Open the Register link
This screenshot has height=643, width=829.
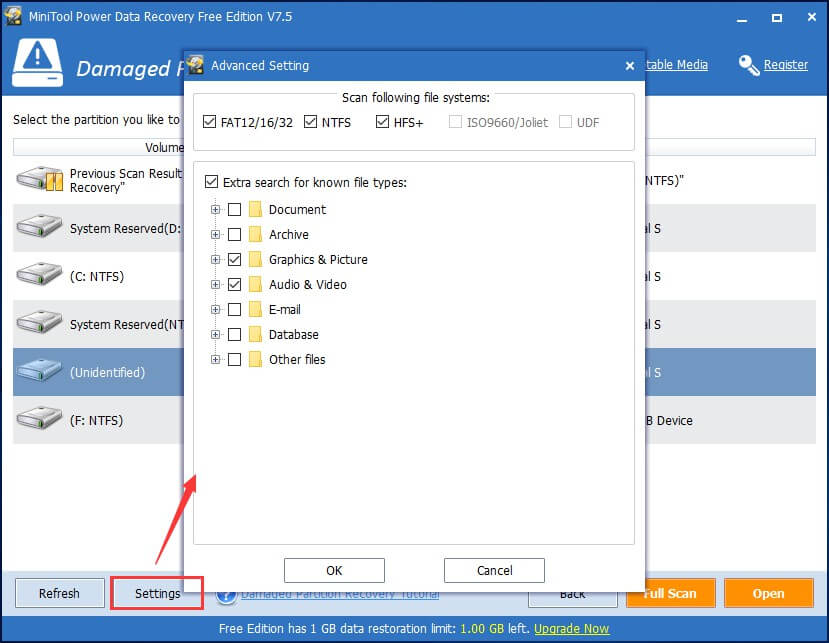pyautogui.click(x=786, y=65)
